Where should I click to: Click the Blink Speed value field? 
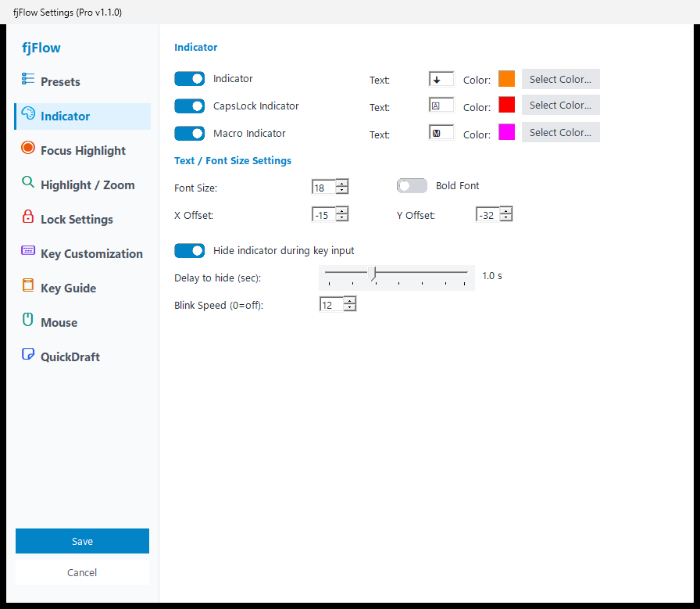pyautogui.click(x=332, y=304)
